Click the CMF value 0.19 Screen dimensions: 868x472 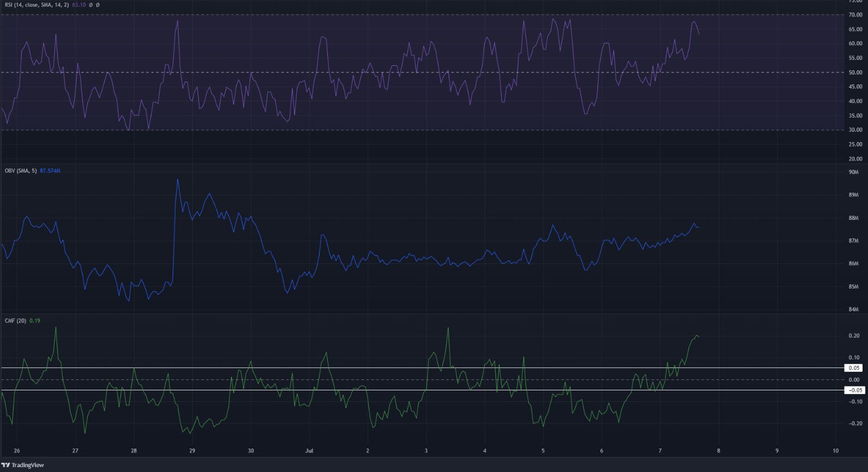[35, 321]
